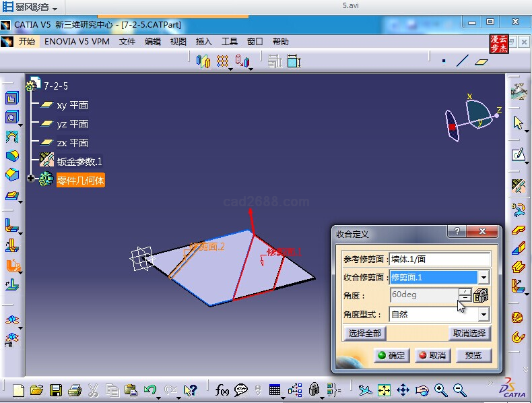This screenshot has width=532, height=403.
Task: Expand the 零件几何体 tree node
Action: (x=30, y=179)
